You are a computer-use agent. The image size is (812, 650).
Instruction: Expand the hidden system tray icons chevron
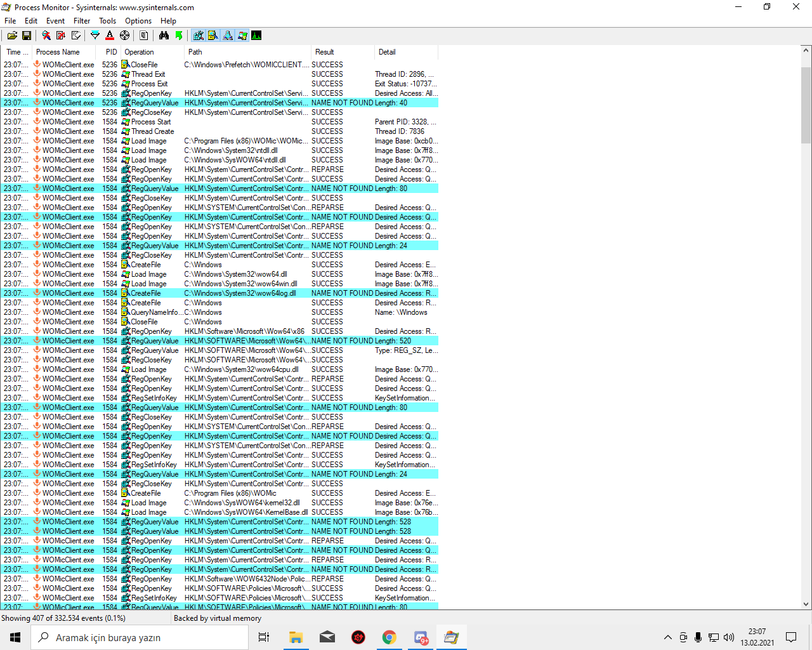tap(667, 637)
